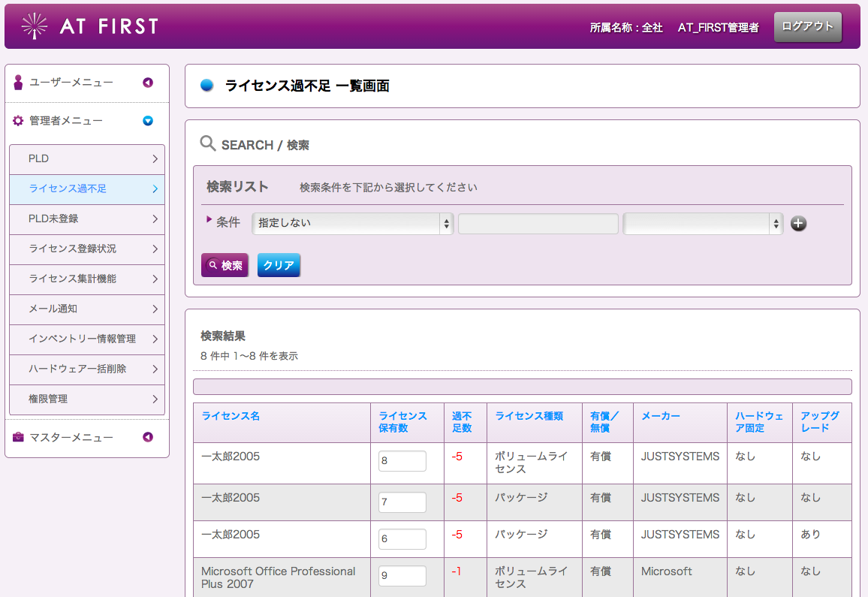Click the -1 shortage value

coord(456,571)
